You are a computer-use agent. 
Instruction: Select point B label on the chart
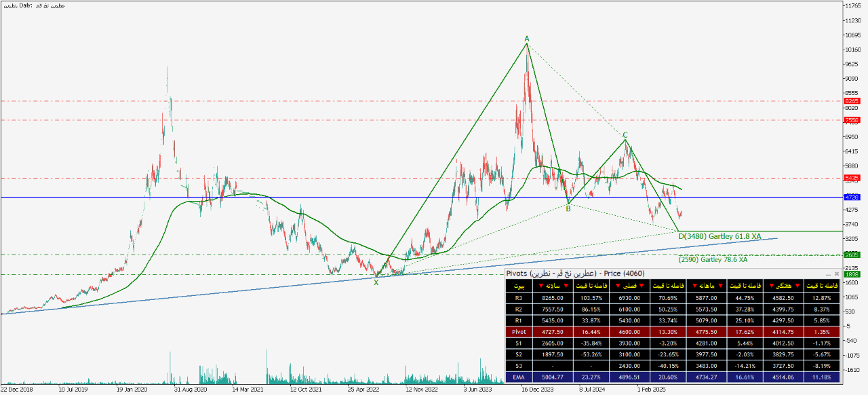tap(568, 209)
